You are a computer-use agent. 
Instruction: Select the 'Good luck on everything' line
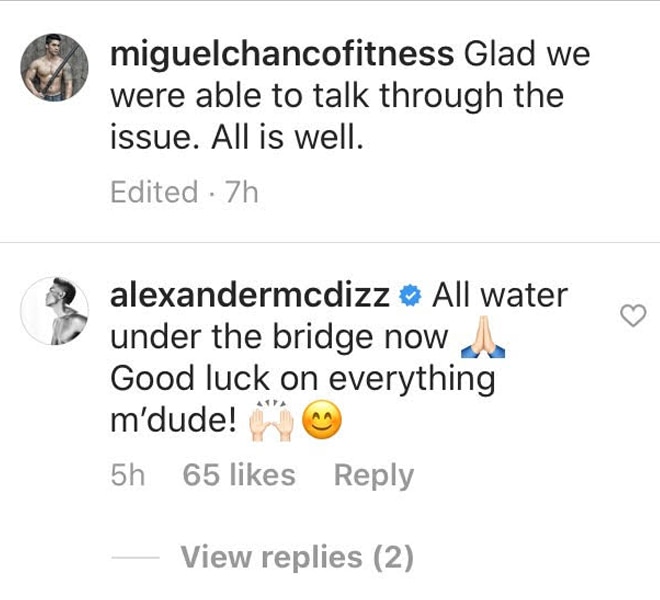coord(303,379)
